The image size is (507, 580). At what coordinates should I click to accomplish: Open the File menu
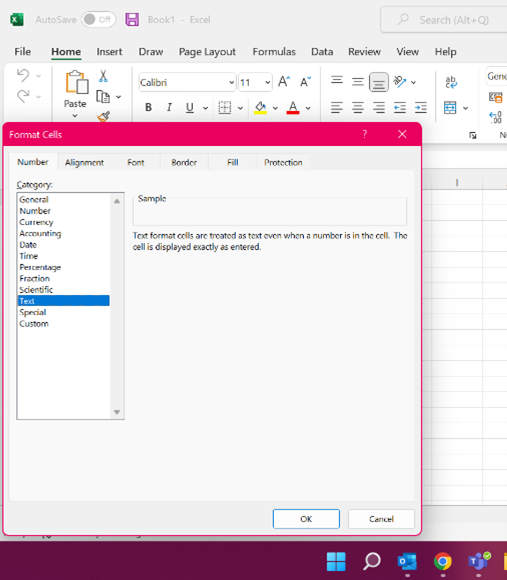tap(23, 52)
